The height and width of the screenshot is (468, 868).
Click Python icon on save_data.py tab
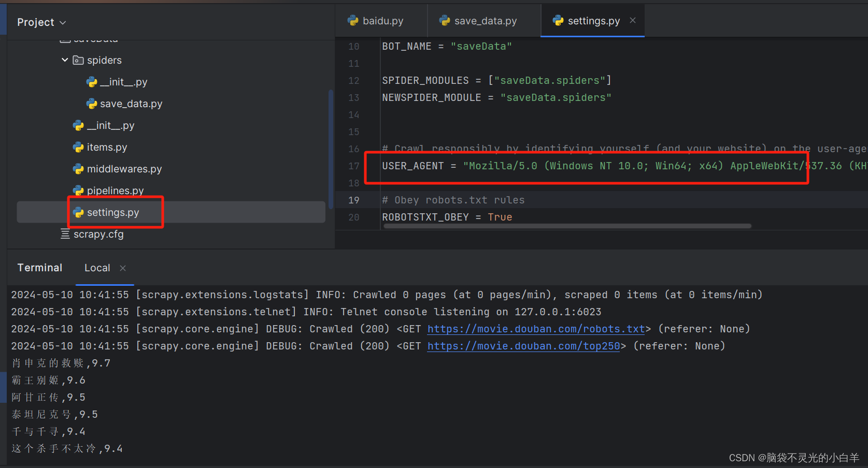tap(445, 21)
